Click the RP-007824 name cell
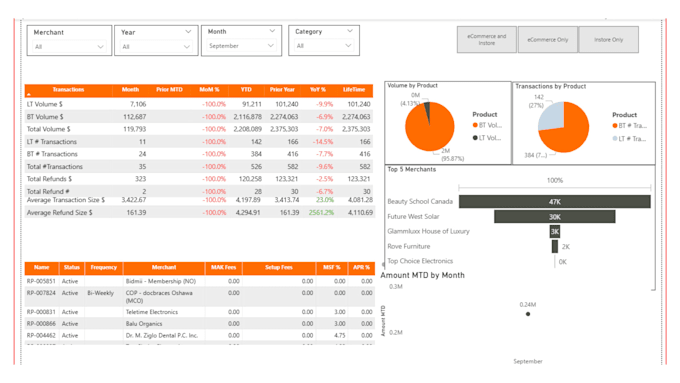The height and width of the screenshot is (383, 680). click(41, 293)
